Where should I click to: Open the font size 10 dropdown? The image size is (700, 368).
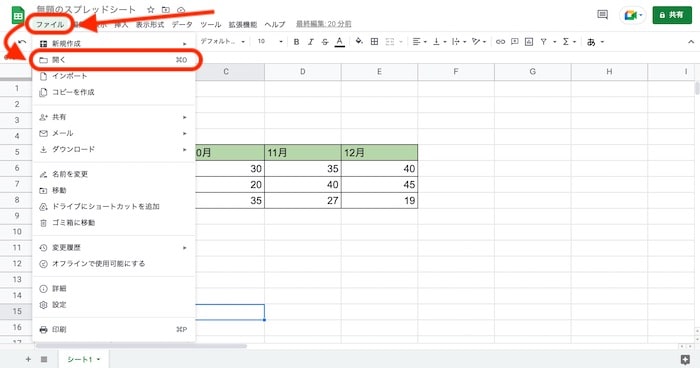pyautogui.click(x=270, y=42)
